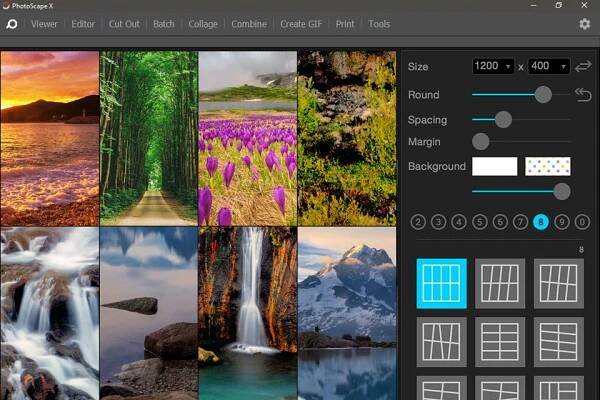This screenshot has width=600, height=400.
Task: Go to the Batch tab
Action: click(163, 23)
